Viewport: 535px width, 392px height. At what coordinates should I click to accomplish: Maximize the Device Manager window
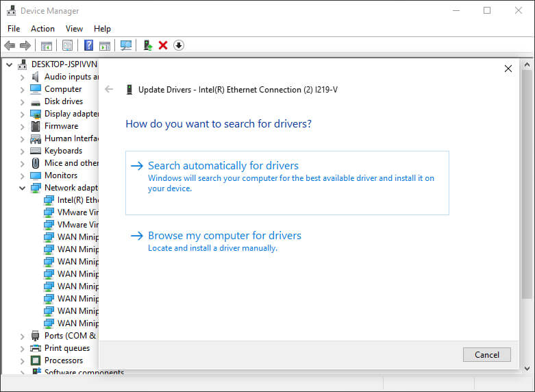click(x=487, y=10)
